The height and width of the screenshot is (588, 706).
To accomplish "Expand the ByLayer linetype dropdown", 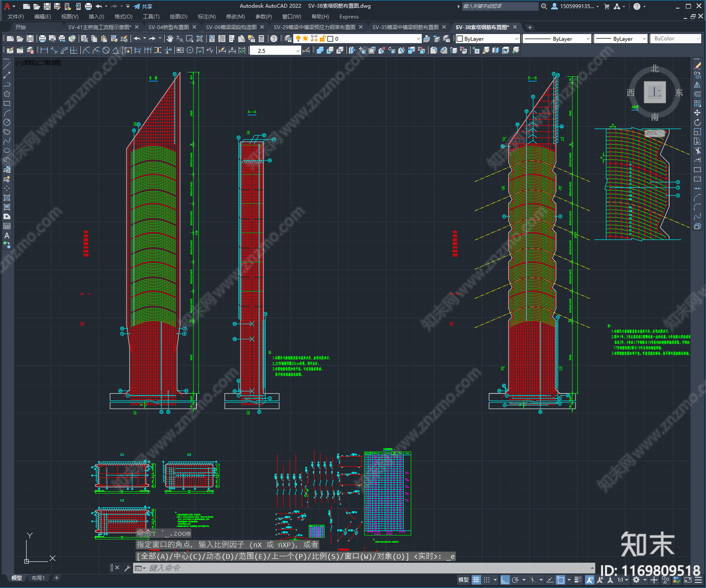I will pyautogui.click(x=557, y=39).
